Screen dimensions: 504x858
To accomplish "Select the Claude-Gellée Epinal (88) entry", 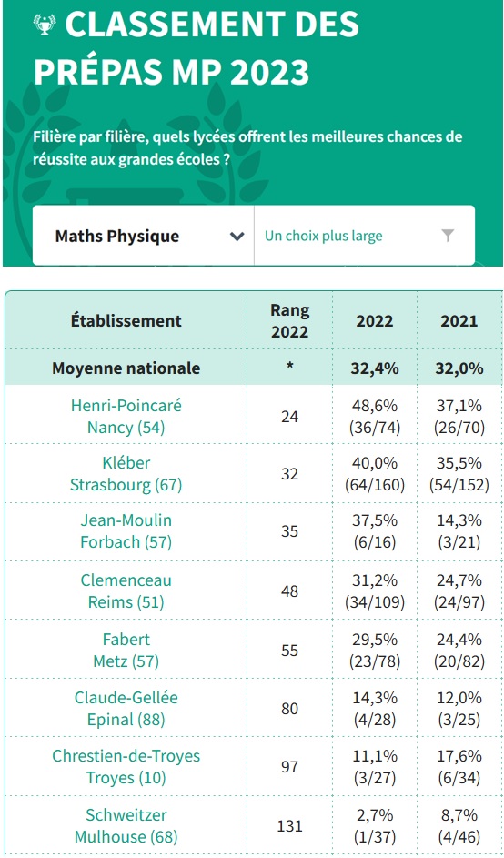I will tap(126, 709).
